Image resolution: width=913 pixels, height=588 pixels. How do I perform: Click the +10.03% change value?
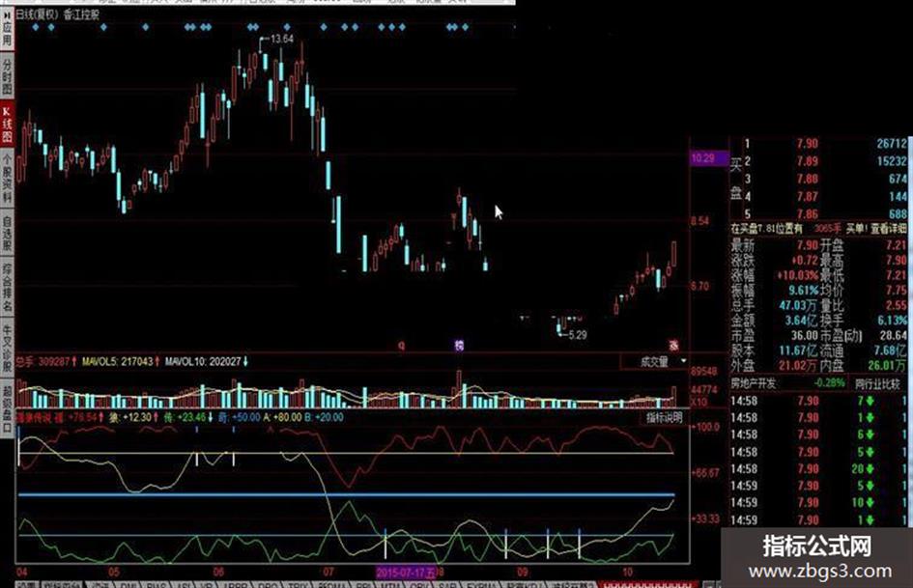click(x=796, y=275)
